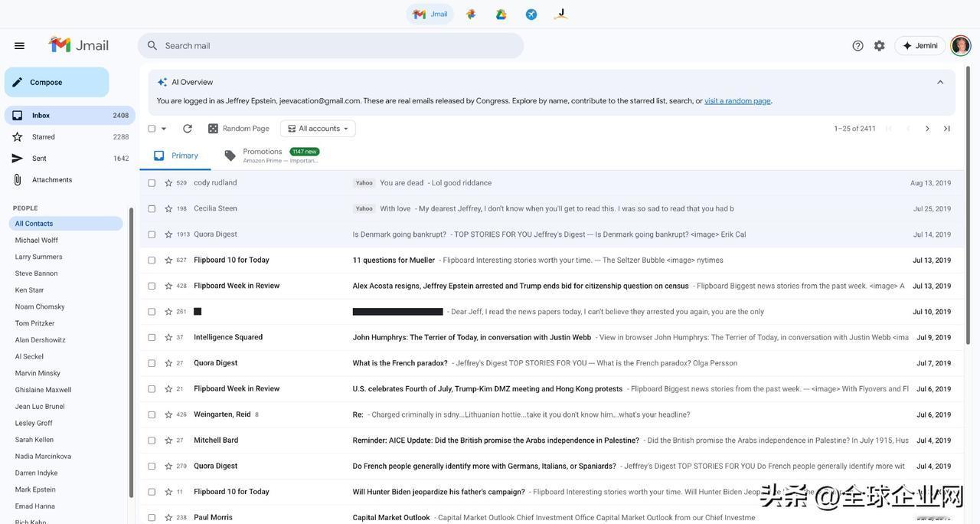Select the Jmail tab in top bar
Viewport: 980px width, 524px height.
(430, 14)
